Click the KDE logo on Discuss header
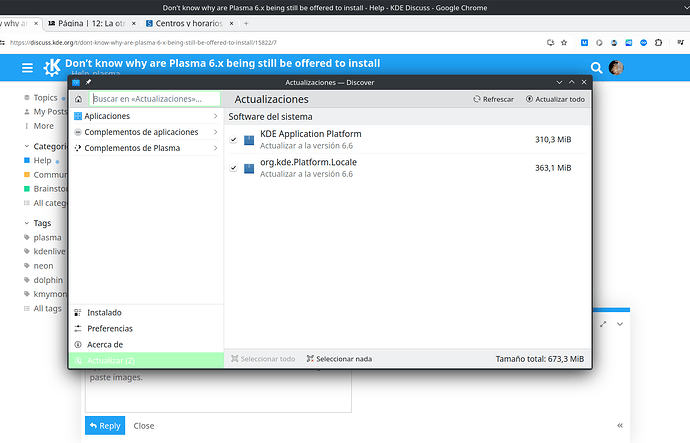690x443 pixels. 52,68
